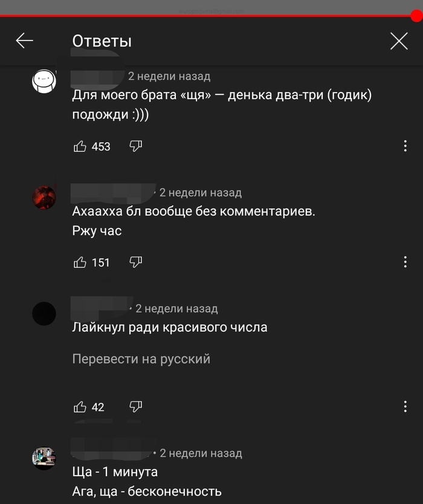Click the 'Ща - 1 минута' comment text
423x504 pixels.
(x=115, y=472)
